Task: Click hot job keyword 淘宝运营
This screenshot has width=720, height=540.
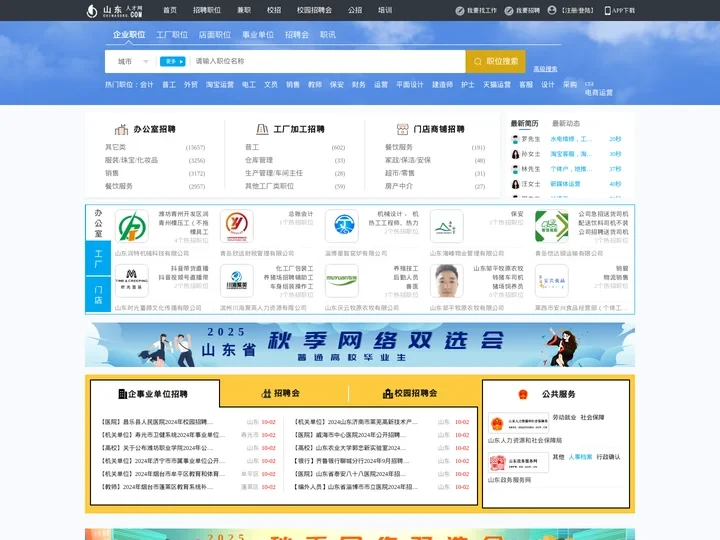Action: (x=220, y=85)
